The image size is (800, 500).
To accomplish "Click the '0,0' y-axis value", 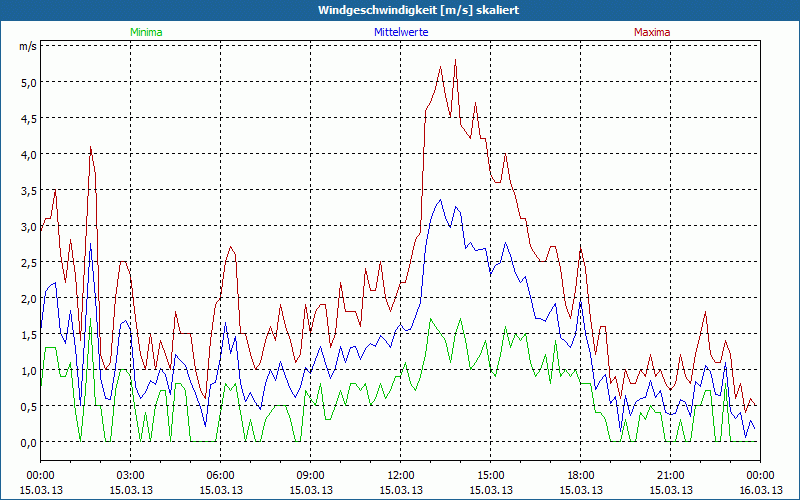I will tap(29, 442).
